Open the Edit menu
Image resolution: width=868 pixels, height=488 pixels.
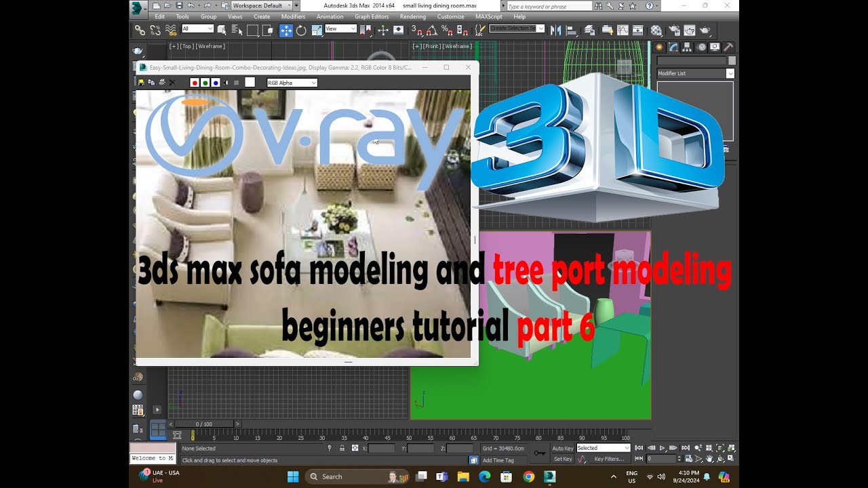(159, 16)
